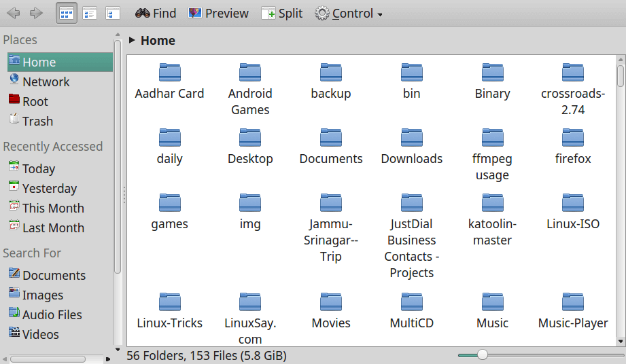This screenshot has height=364, width=626.
Task: Select the LinuxSay.com folder
Action: pos(250,319)
